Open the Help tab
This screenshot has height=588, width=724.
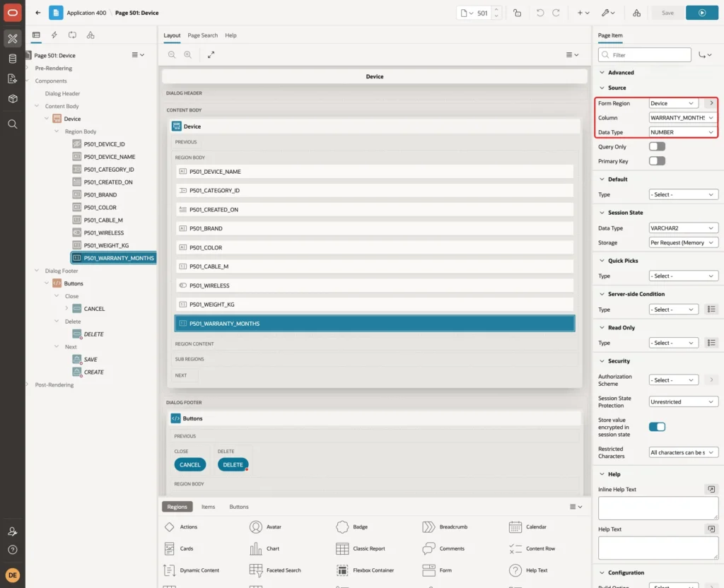click(x=231, y=35)
